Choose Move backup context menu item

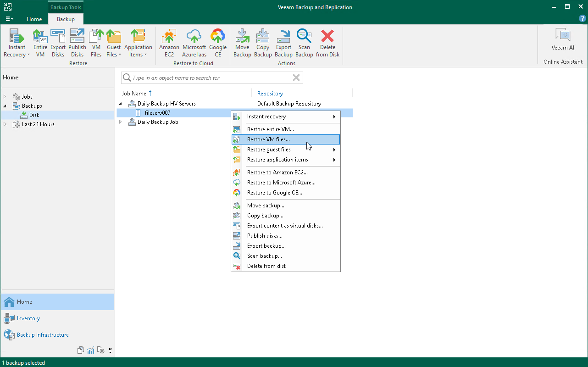286,206
